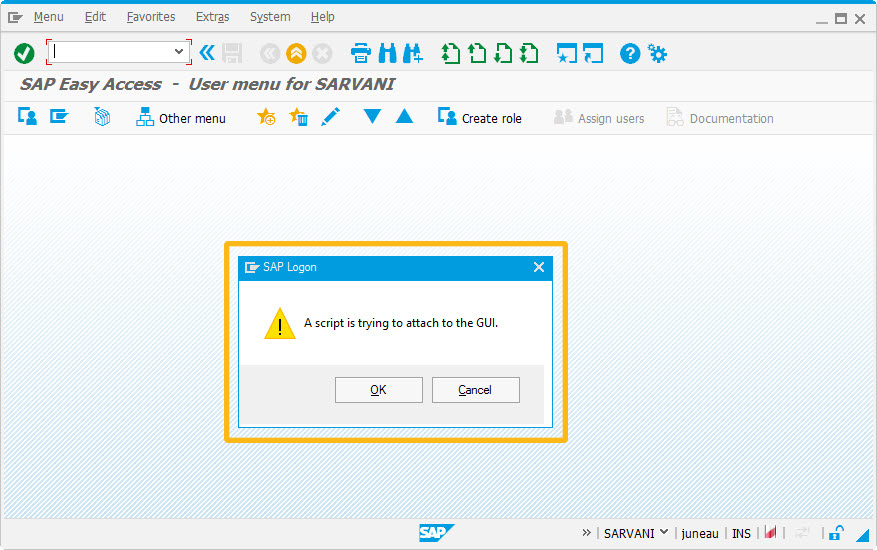Open the System menu

(x=270, y=17)
